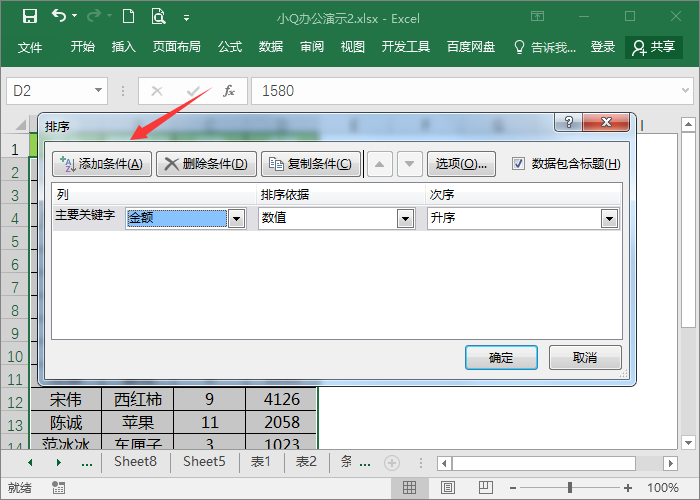Click the Enter checkmark icon in formula bar
The image size is (700, 500).
(x=193, y=91)
